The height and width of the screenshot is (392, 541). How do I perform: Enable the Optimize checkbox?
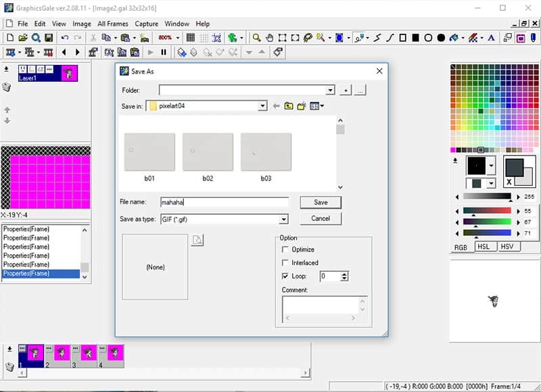point(285,249)
